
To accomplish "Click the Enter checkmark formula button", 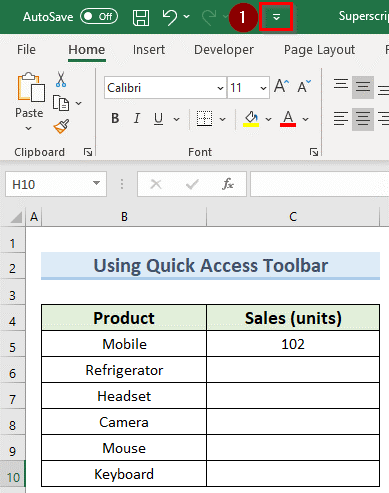I will [x=192, y=184].
